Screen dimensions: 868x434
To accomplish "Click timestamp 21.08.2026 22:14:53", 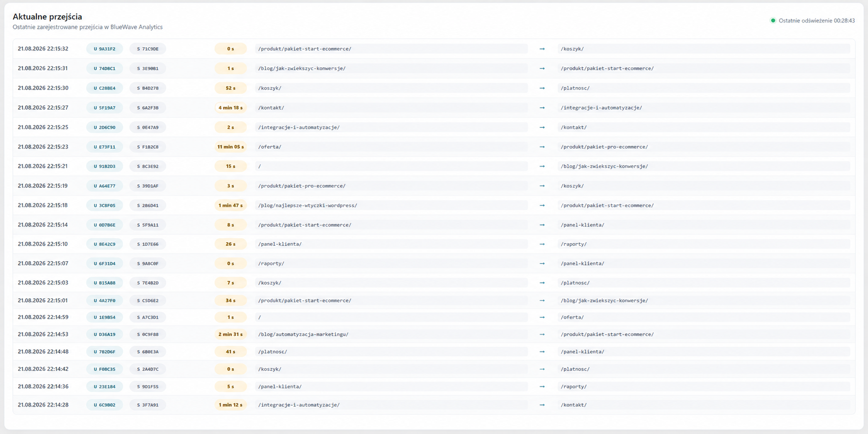I will pyautogui.click(x=43, y=335).
